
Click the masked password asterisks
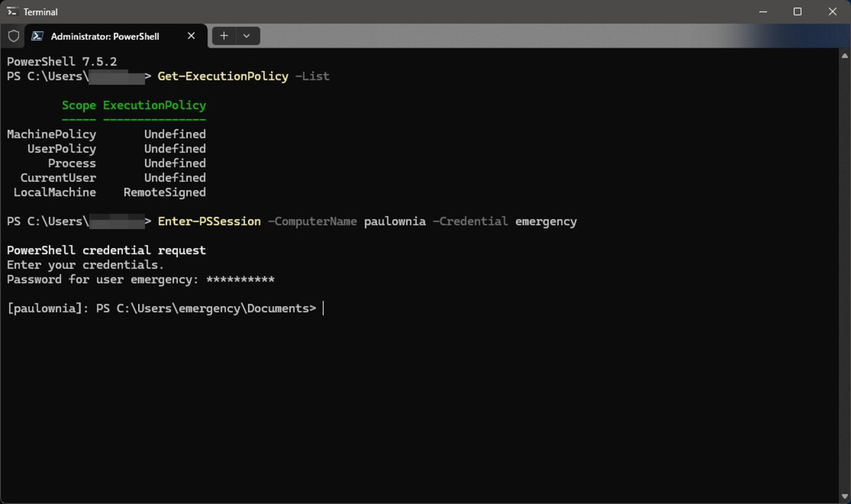[240, 279]
